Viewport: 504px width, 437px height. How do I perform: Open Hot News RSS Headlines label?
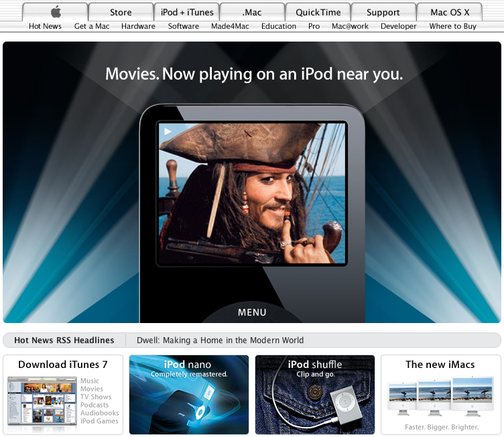click(64, 340)
